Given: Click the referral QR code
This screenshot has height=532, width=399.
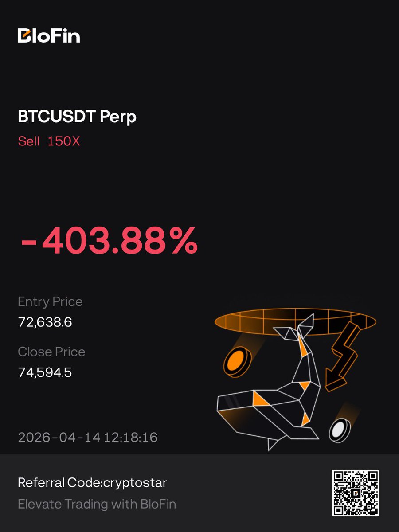Looking at the screenshot, I should pos(356,493).
